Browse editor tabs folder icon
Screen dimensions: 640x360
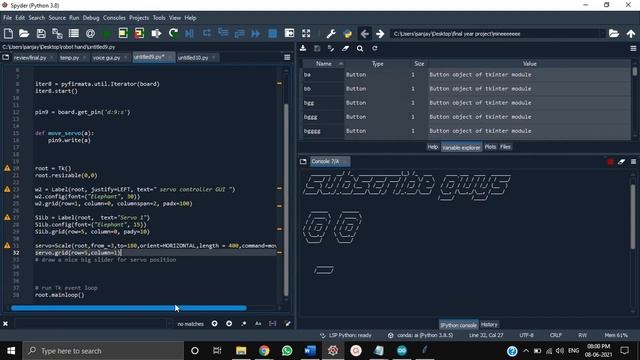click(x=6, y=58)
